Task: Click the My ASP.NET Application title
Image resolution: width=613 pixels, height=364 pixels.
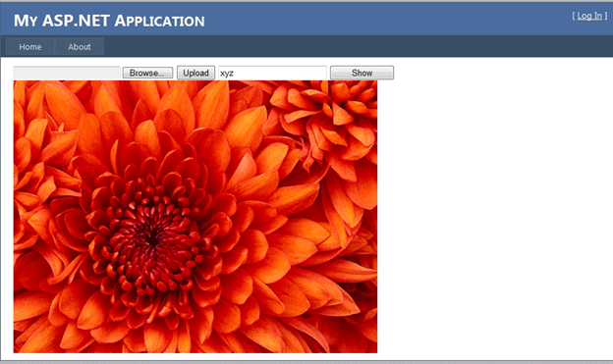Action: point(109,21)
